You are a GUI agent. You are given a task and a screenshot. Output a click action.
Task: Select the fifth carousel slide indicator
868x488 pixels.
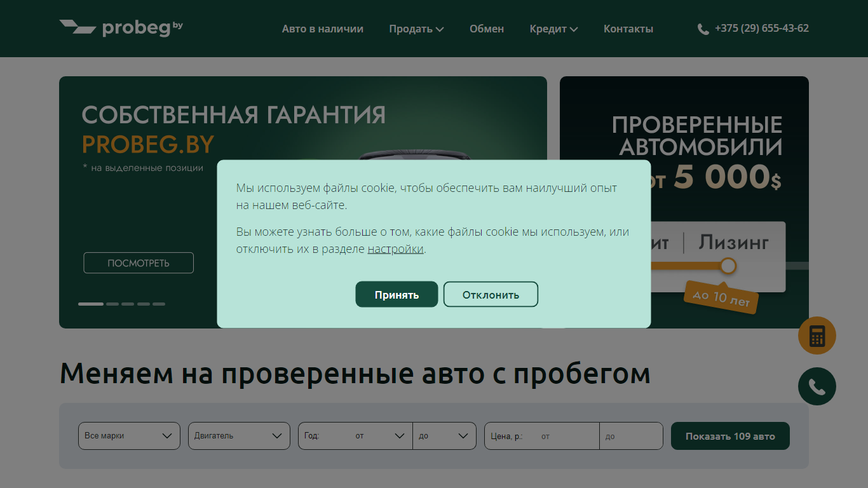pyautogui.click(x=159, y=304)
